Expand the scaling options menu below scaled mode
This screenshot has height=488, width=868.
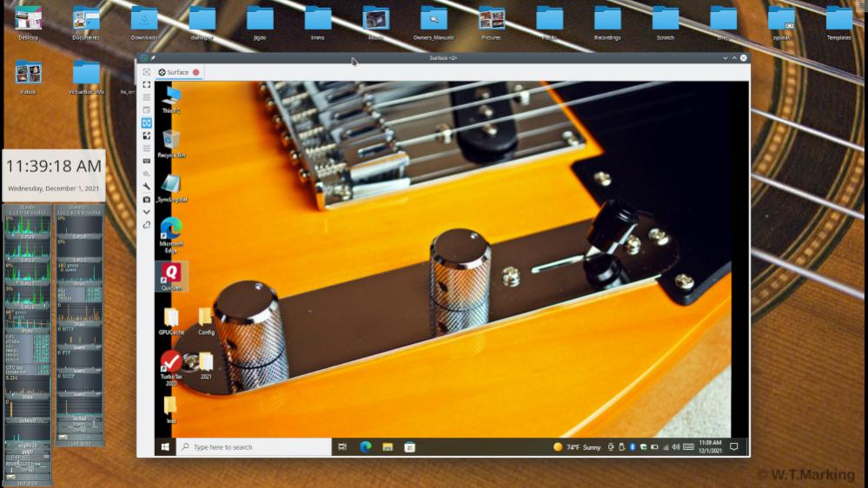click(x=146, y=148)
